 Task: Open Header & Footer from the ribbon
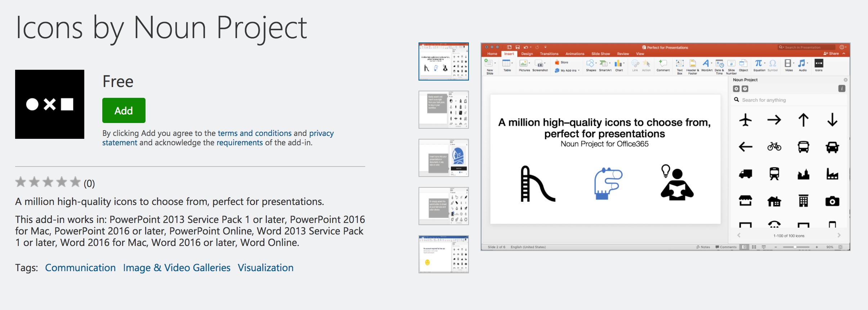(692, 67)
